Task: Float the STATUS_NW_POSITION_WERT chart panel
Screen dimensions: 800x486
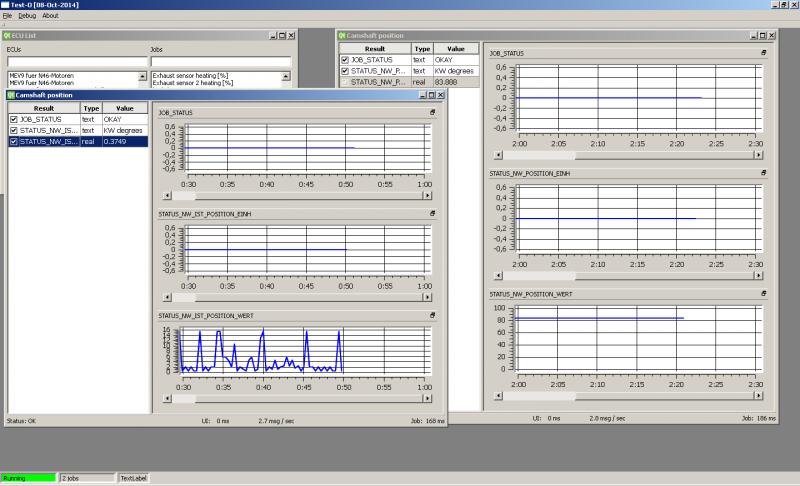Action: click(x=764, y=294)
